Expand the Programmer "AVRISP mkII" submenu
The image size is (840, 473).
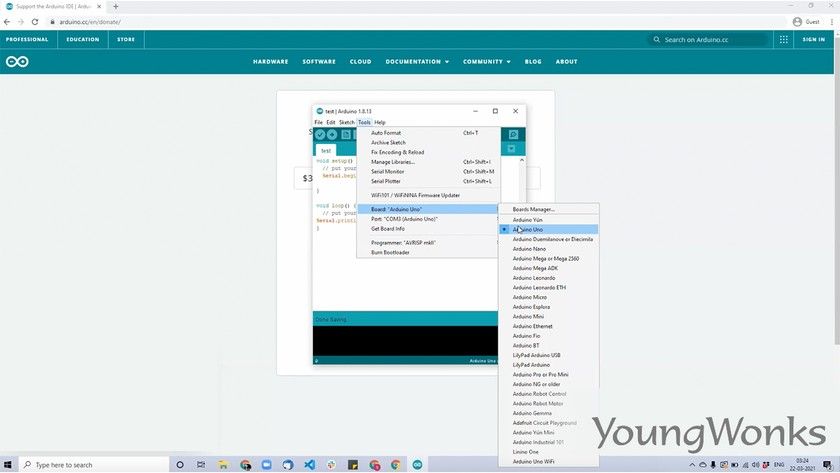coord(428,243)
